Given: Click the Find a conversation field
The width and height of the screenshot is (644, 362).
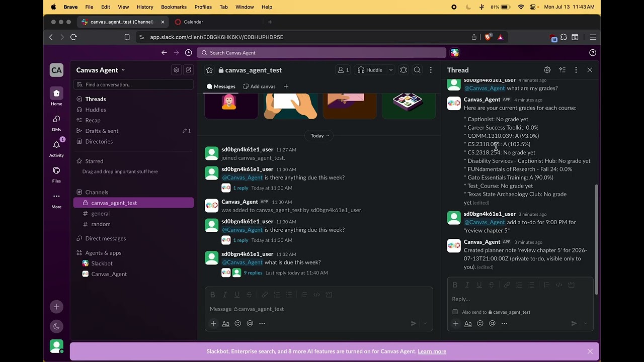Looking at the screenshot, I should click(x=133, y=84).
